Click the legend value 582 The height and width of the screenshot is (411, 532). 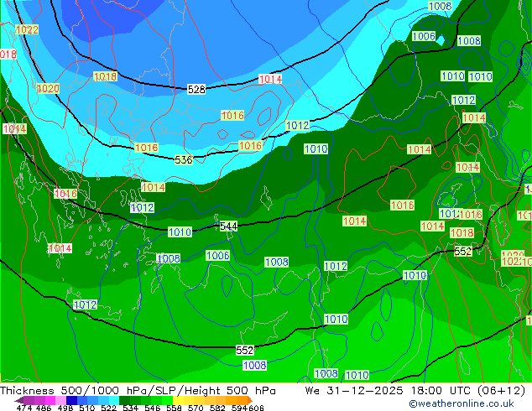click(217, 408)
